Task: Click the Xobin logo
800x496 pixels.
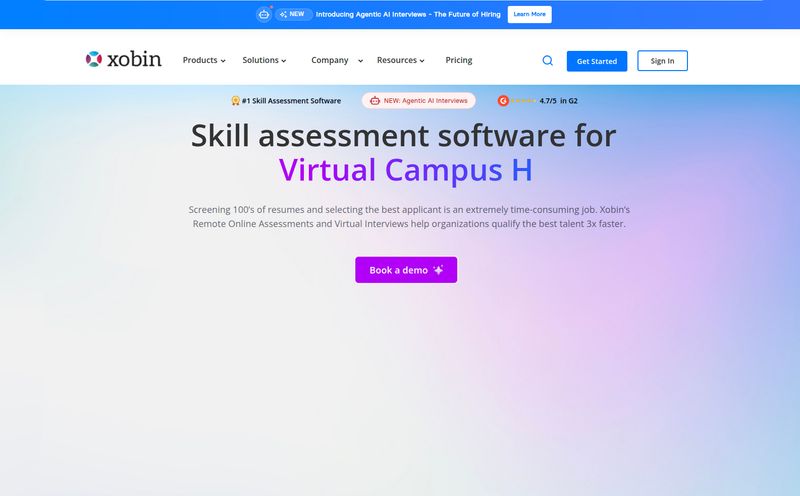Action: point(123,60)
